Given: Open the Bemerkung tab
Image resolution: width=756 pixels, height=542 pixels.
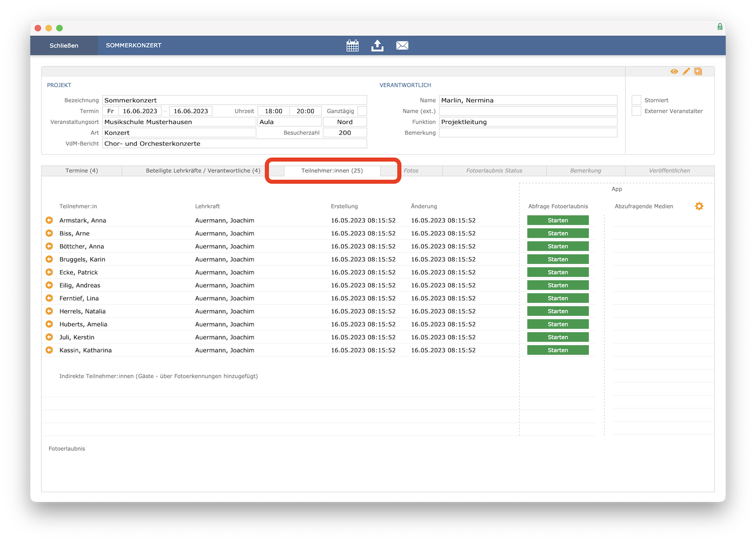Looking at the screenshot, I should click(x=586, y=170).
